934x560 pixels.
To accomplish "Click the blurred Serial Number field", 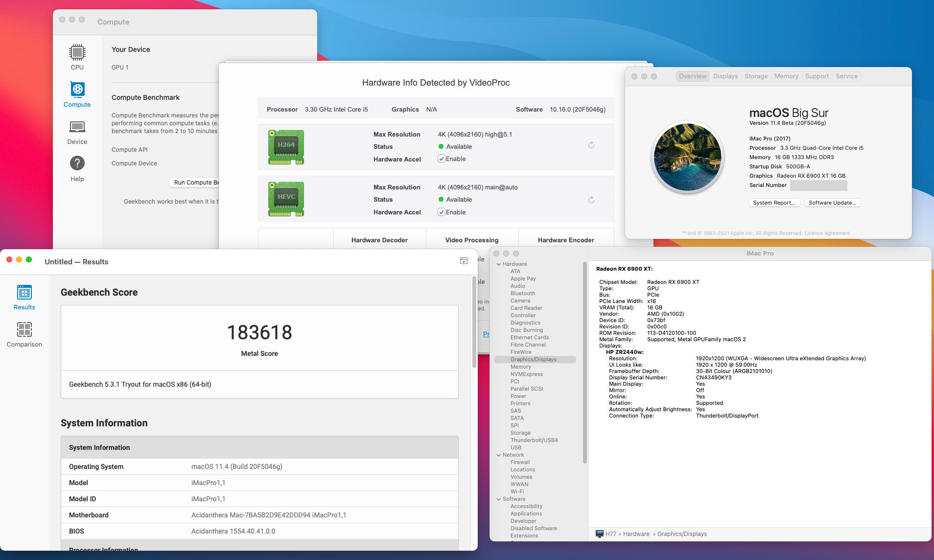I will coord(818,186).
